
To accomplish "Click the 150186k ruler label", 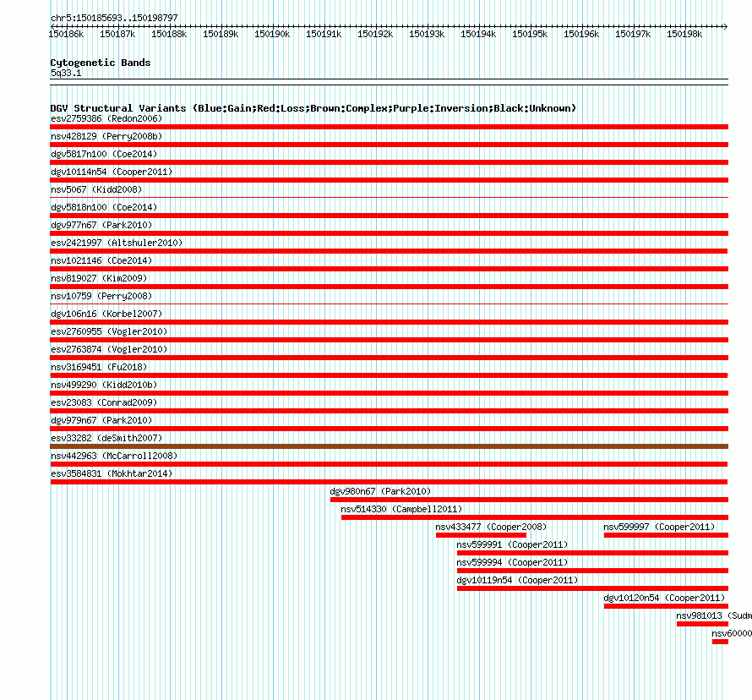I will point(66,34).
